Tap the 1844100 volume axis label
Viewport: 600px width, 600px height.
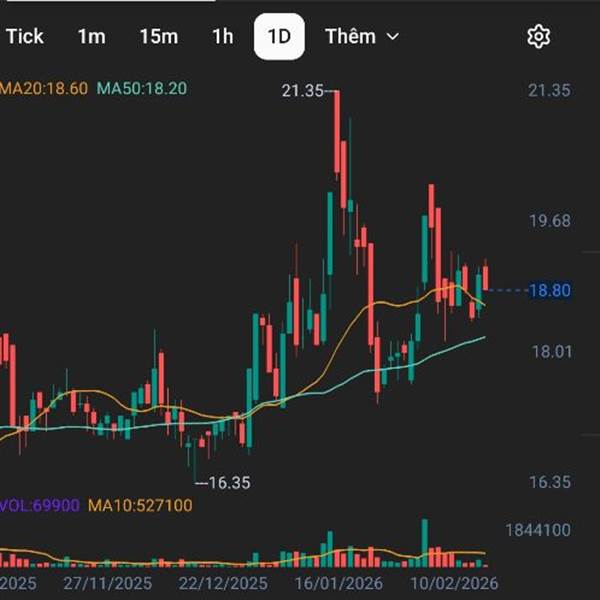[x=538, y=530]
